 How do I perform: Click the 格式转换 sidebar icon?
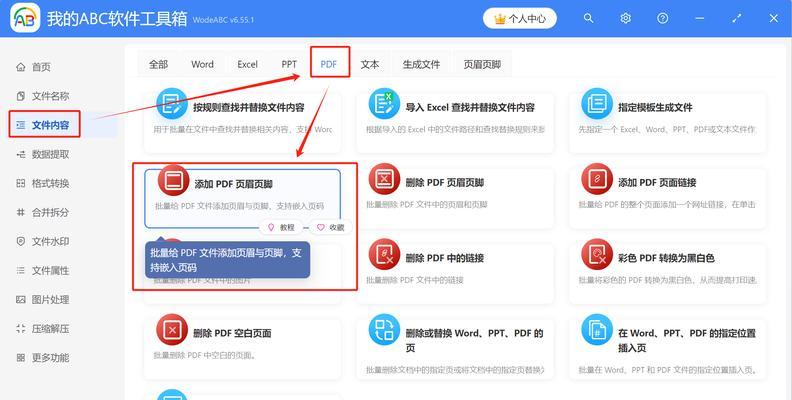click(x=21, y=183)
